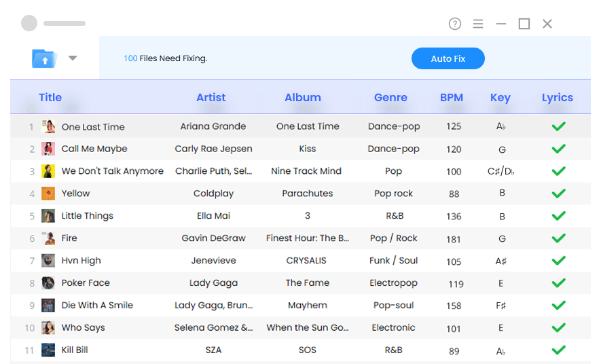
Task: Sort by Genre column header
Action: pos(390,97)
